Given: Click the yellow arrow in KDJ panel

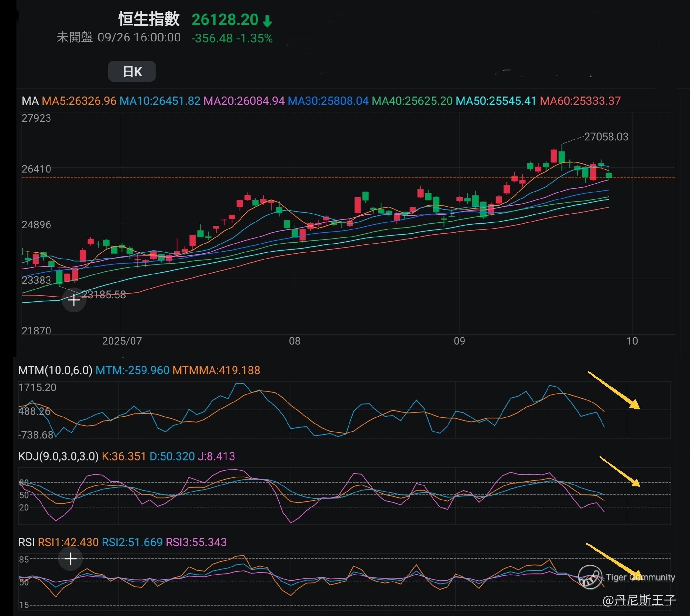Looking at the screenshot, I should (619, 471).
